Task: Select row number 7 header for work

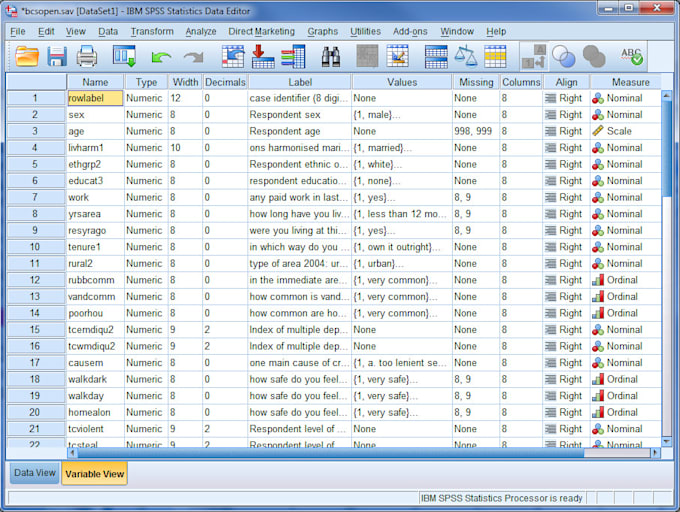Action: [x=36, y=197]
